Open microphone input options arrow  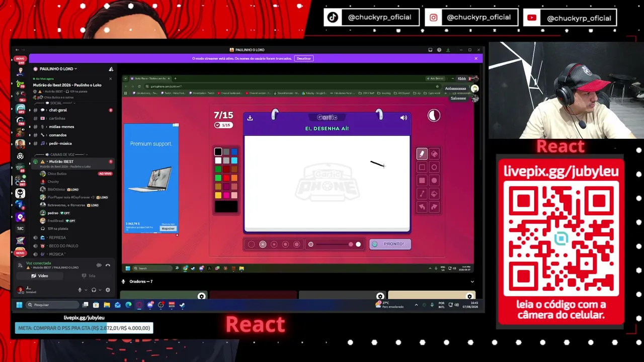point(85,290)
